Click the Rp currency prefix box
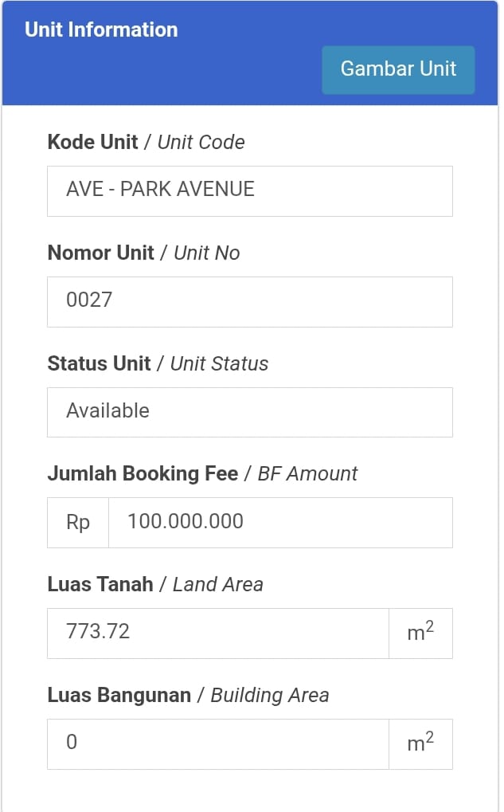 coord(78,523)
